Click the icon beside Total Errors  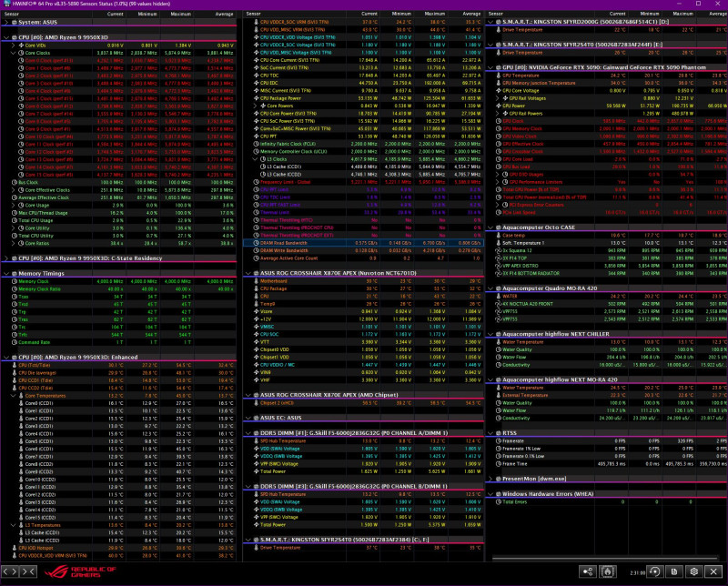pyautogui.click(x=499, y=502)
